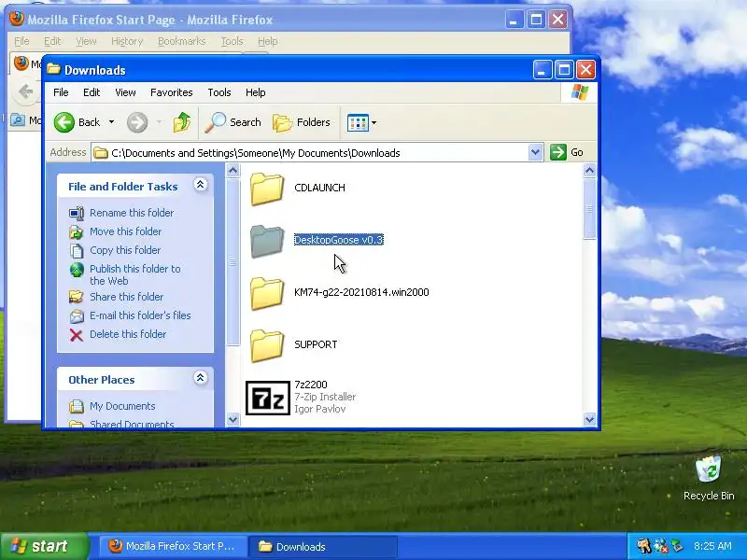Select the SUPPORT folder icon
This screenshot has height=560, width=747.
click(267, 345)
